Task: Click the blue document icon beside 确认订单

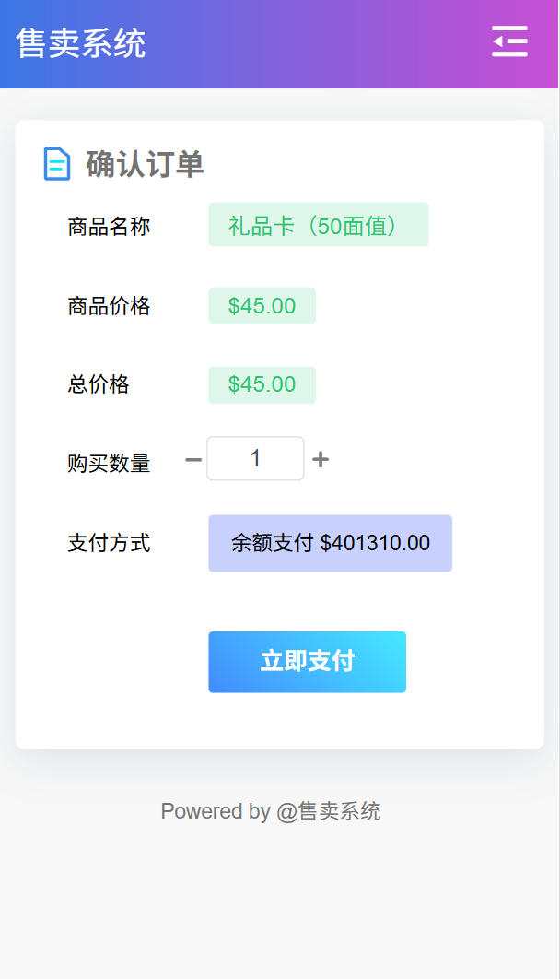Action: click(57, 164)
